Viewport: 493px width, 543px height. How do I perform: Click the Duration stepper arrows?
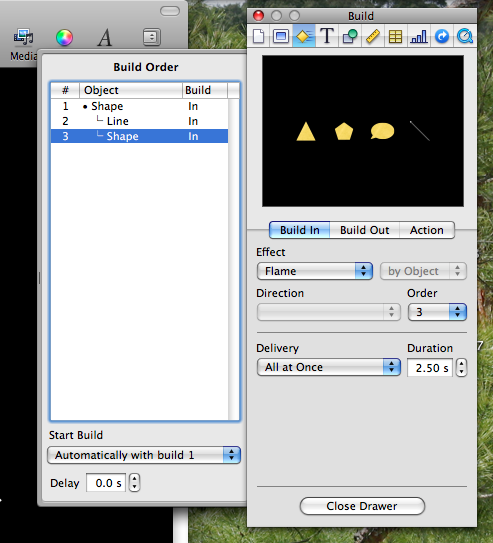[x=461, y=367]
